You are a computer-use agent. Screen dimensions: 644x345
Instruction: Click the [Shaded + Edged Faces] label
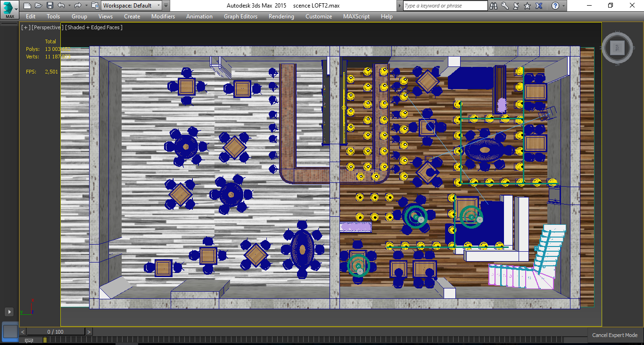coord(94,27)
